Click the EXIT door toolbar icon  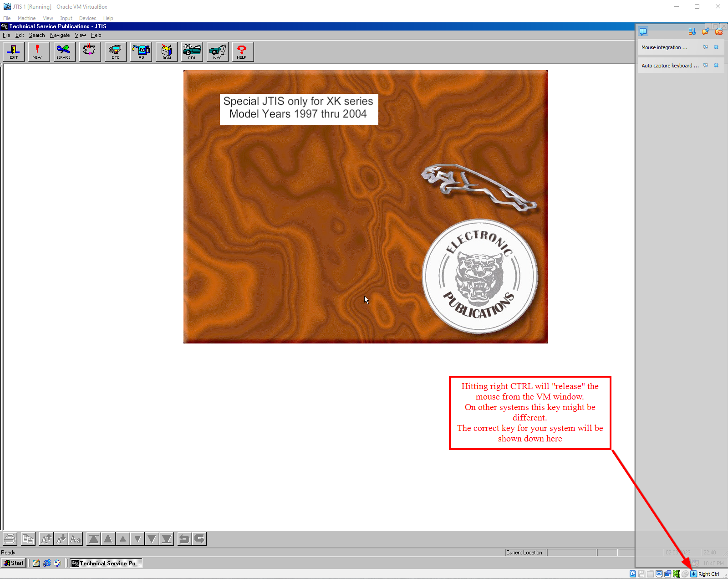click(14, 51)
